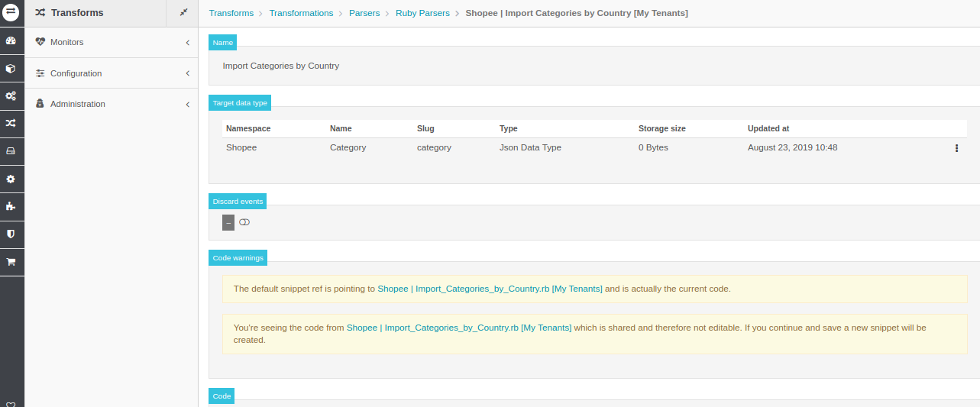Click the grey minus button under Discard events
Image resolution: width=980 pixels, height=407 pixels.
point(228,222)
